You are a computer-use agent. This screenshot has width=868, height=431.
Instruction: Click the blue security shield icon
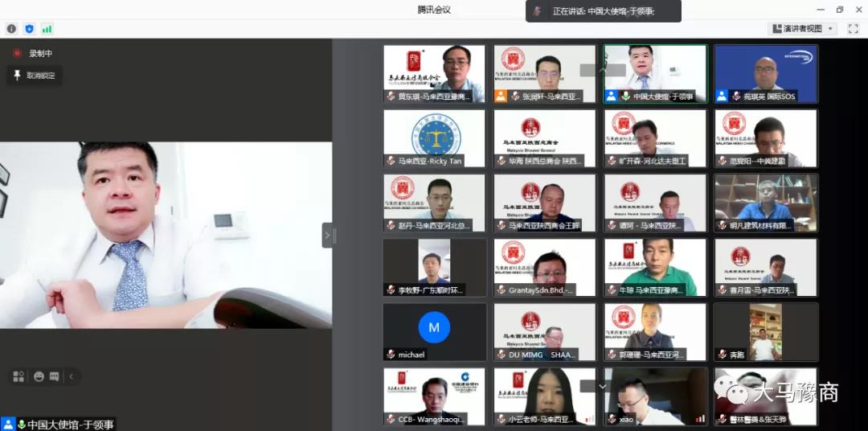click(x=29, y=29)
